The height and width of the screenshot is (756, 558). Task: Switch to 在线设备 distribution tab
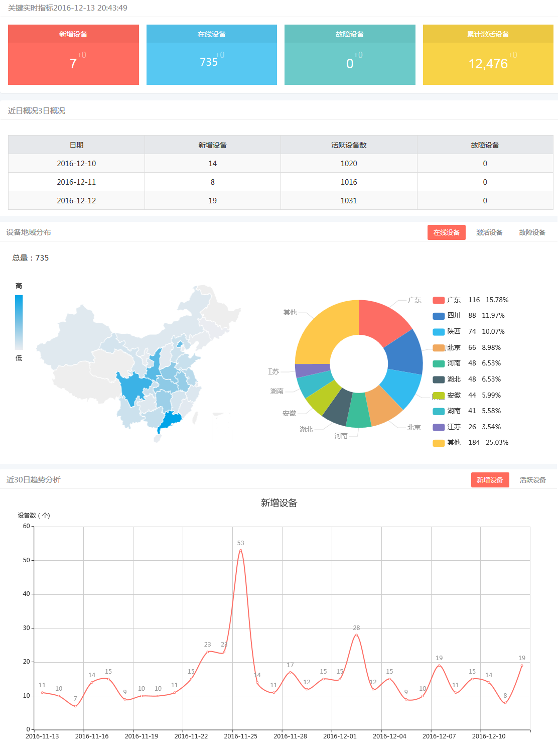click(446, 232)
